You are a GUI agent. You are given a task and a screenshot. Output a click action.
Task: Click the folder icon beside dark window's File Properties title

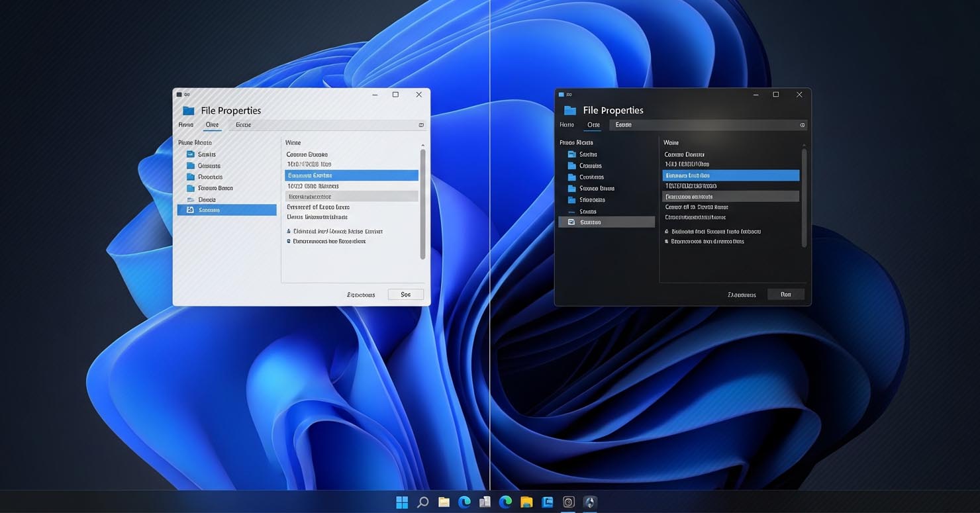[570, 111]
